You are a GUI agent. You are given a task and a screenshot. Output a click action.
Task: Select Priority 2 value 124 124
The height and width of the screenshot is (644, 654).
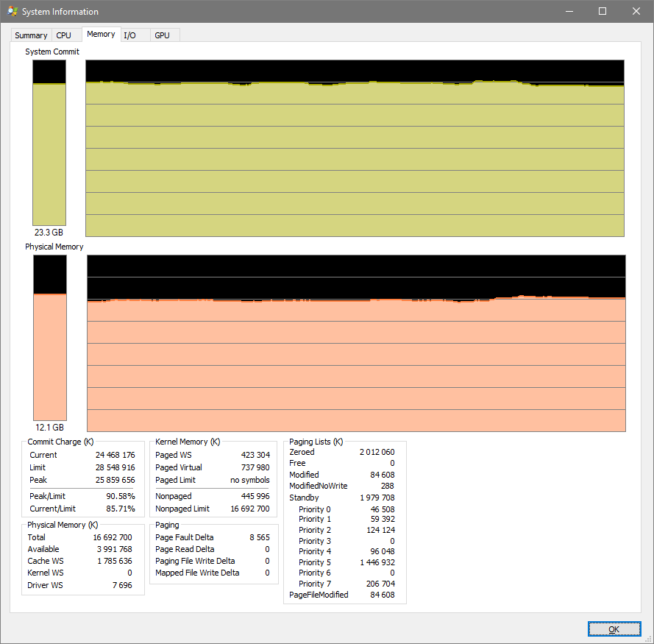[x=381, y=530]
